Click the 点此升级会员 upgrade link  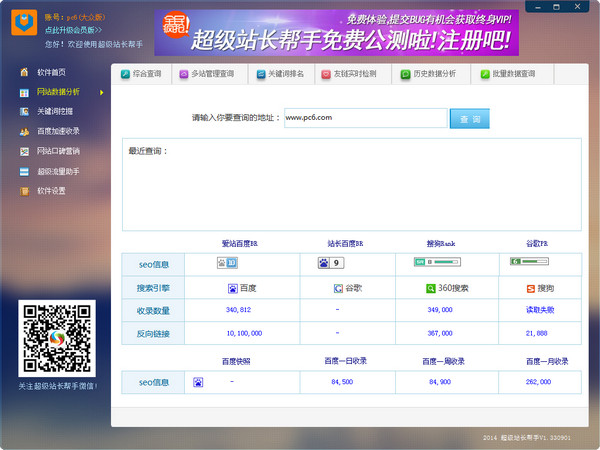coord(72,30)
